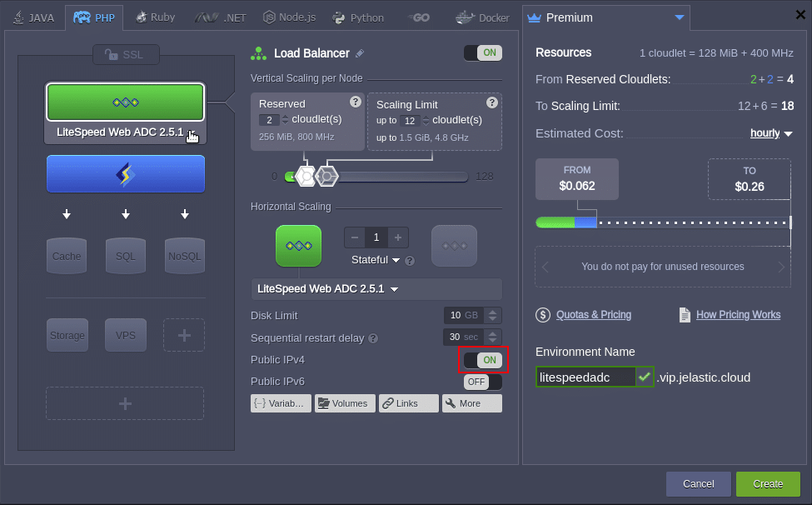
Task: Increase node count with plus button
Action: pos(398,237)
